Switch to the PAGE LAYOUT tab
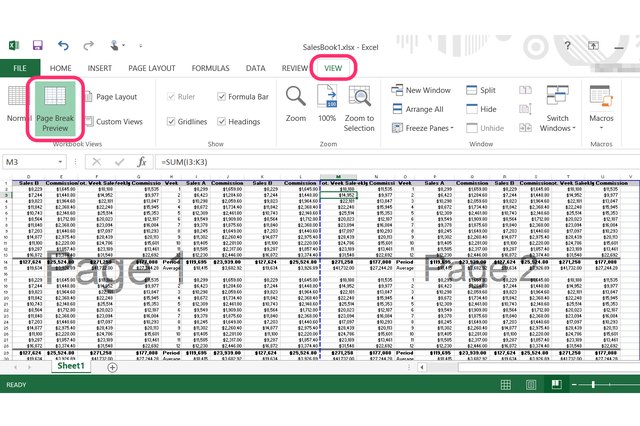 [151, 68]
